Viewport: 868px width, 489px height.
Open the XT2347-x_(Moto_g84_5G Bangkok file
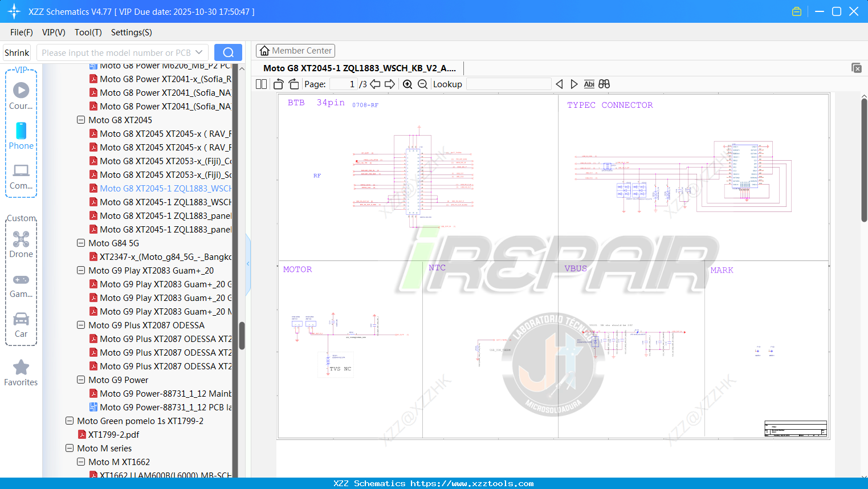coord(165,256)
